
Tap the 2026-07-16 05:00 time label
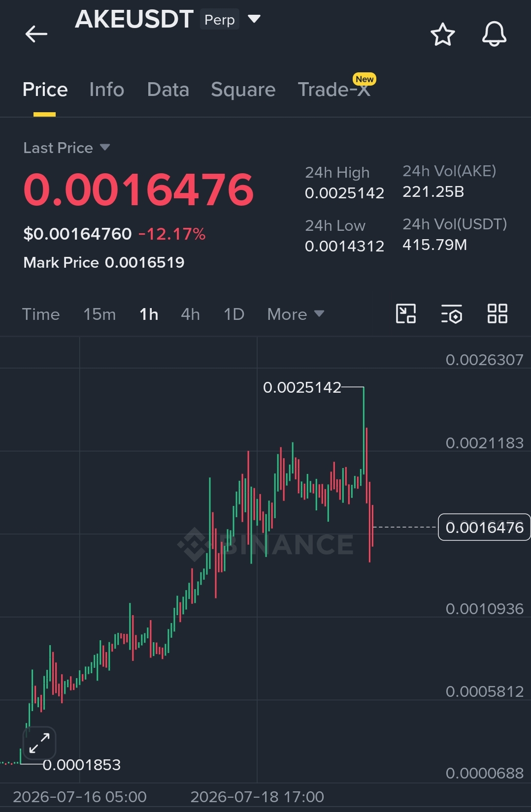click(x=80, y=797)
